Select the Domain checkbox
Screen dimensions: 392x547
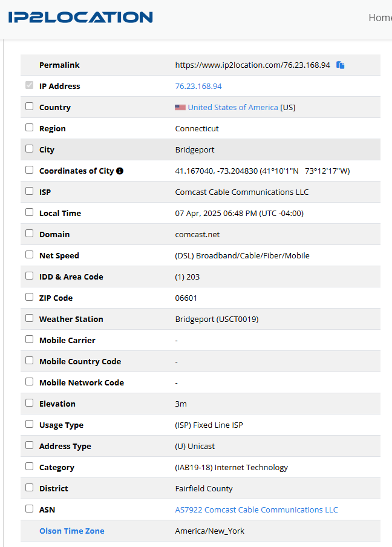coord(29,234)
